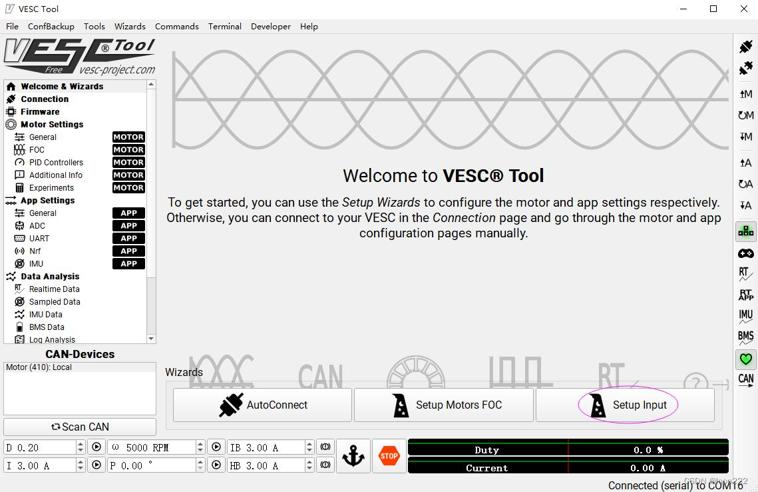The height and width of the screenshot is (492, 758).
Task: Toggle RT APP data streaming icon
Action: 745,295
